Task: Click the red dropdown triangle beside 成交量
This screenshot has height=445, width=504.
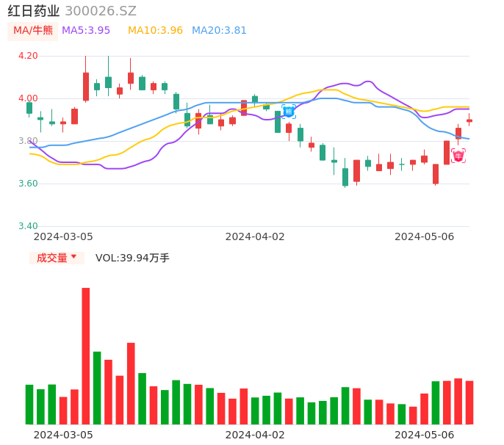Action: (x=74, y=258)
